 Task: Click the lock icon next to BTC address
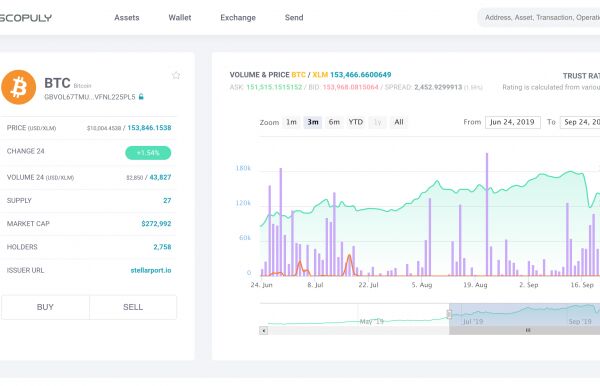141,97
